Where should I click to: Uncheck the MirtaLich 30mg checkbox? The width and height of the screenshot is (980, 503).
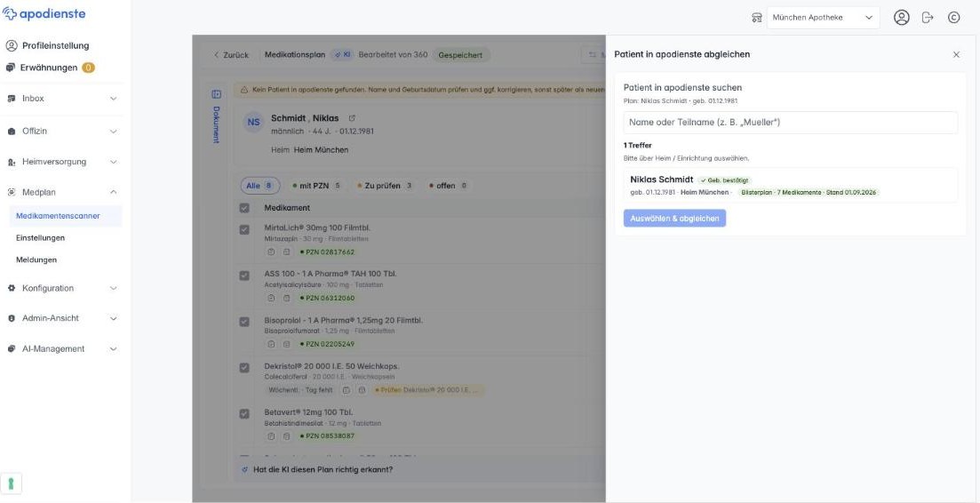[x=244, y=230]
